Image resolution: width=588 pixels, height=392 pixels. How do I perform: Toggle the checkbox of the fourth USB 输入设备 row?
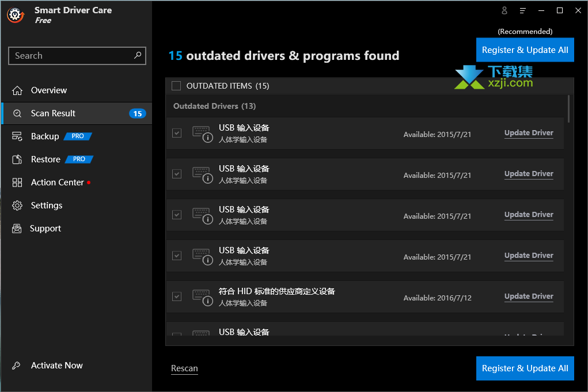(x=177, y=256)
